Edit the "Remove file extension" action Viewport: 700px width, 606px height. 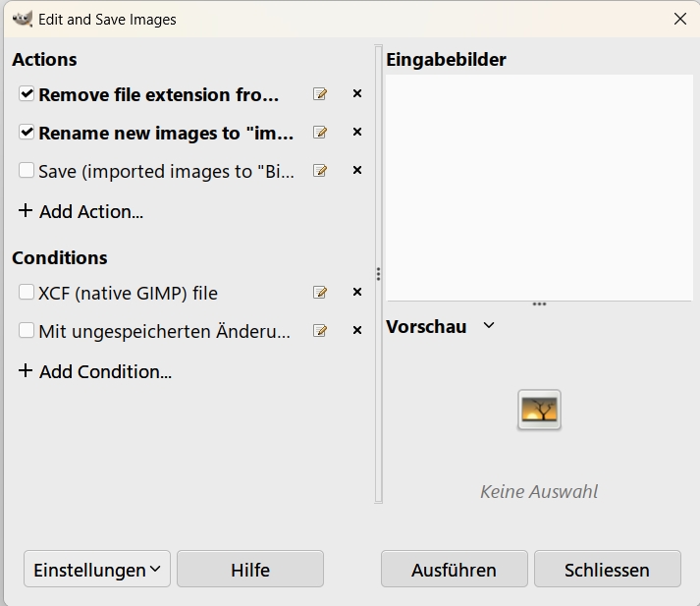coord(319,94)
